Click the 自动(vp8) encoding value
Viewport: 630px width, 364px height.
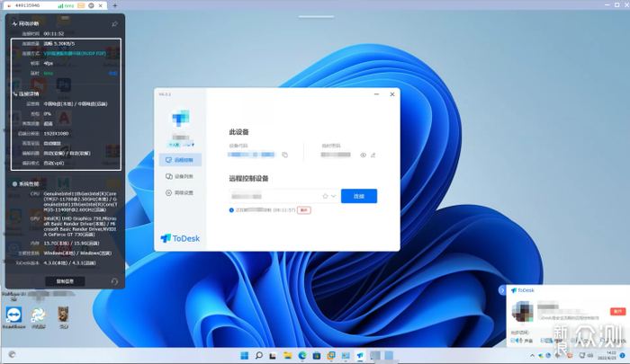[54, 164]
